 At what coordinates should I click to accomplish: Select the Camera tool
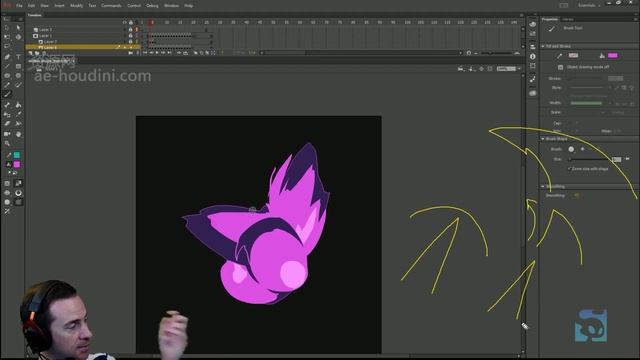7,134
